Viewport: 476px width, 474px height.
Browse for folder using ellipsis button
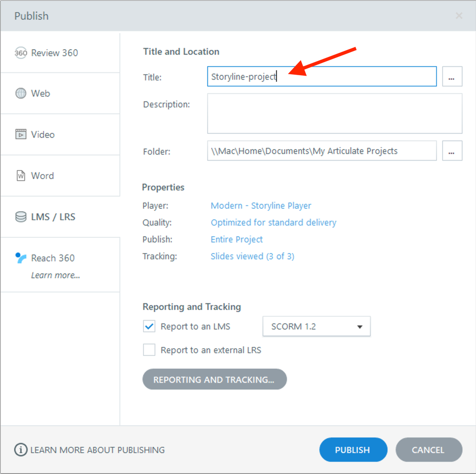tap(452, 151)
